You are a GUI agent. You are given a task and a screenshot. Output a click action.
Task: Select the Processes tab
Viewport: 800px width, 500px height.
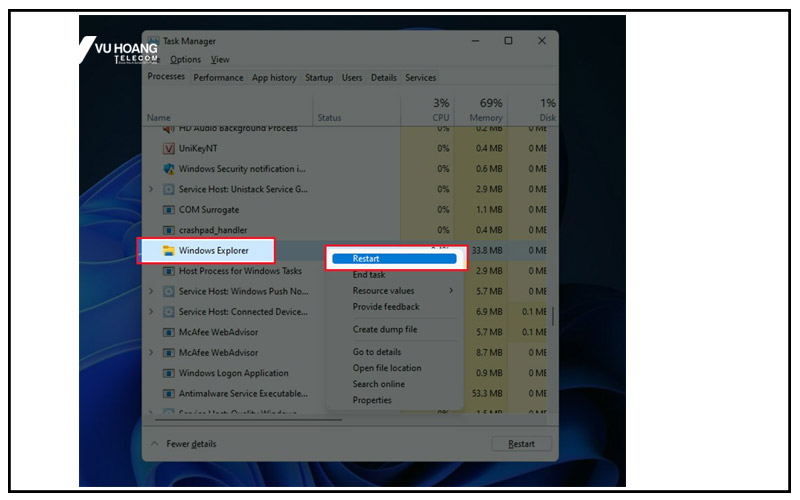click(x=166, y=77)
